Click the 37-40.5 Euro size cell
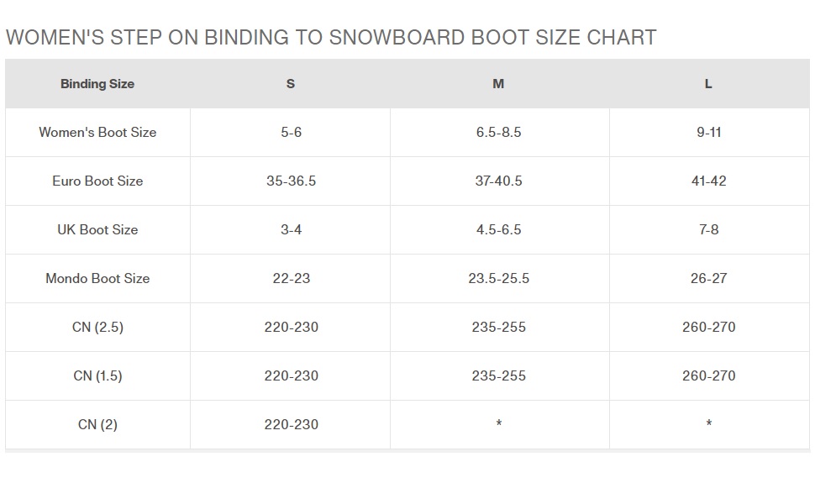The image size is (815, 504). point(498,181)
